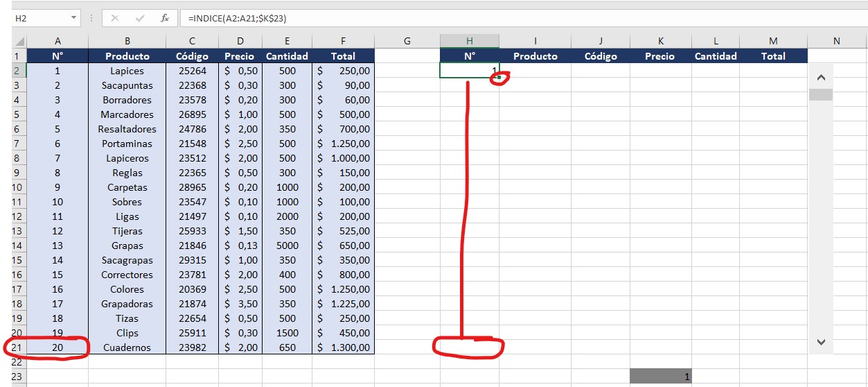
Task: Open the Name Box dropdown arrow
Action: click(x=74, y=19)
